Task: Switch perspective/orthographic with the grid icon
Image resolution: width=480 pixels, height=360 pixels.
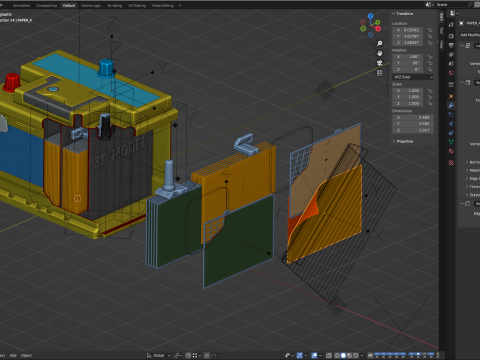Action: tap(379, 73)
